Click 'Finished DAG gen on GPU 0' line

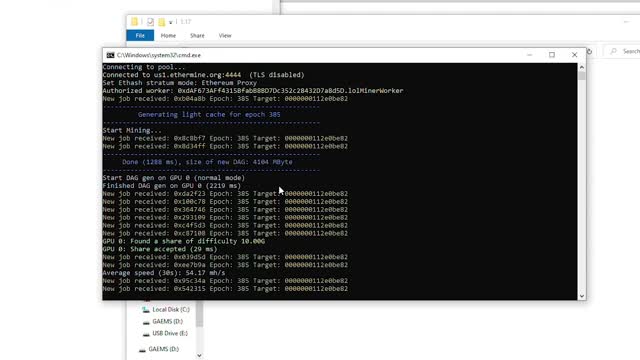pos(171,186)
